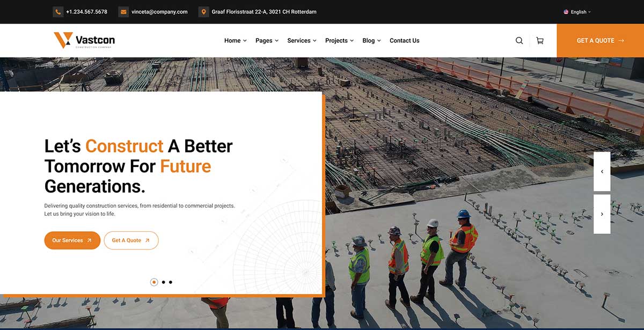
Task: Click the Vastcon logo
Action: click(x=84, y=40)
